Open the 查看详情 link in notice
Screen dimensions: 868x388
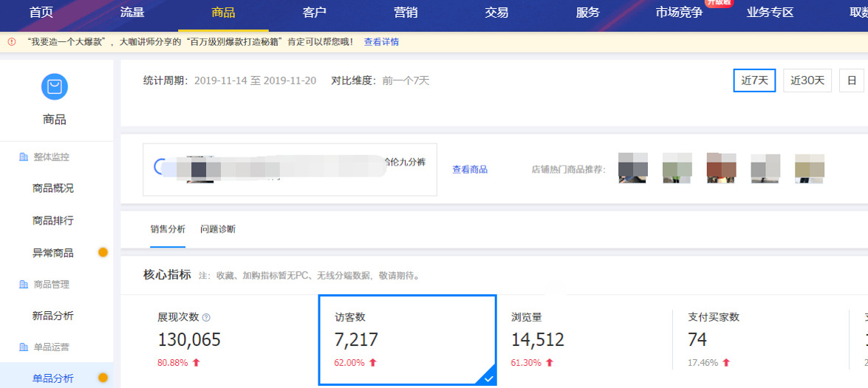[381, 42]
